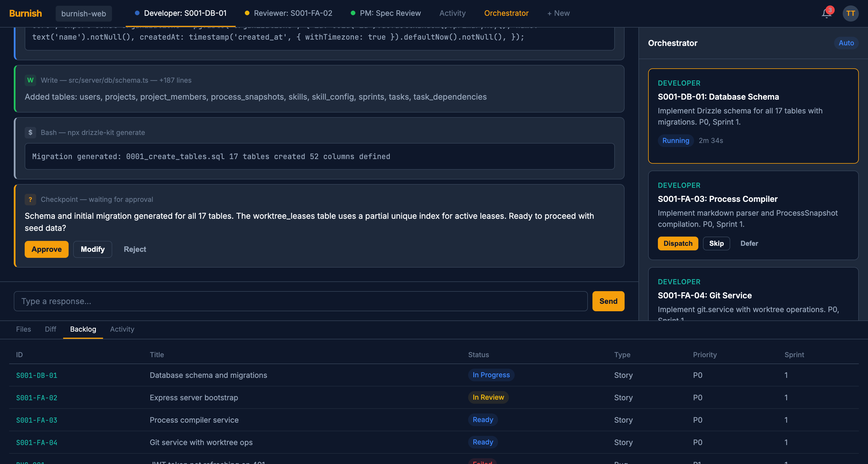This screenshot has width=868, height=464.
Task: Click the Checkpoint question mark icon
Action: [x=30, y=200]
